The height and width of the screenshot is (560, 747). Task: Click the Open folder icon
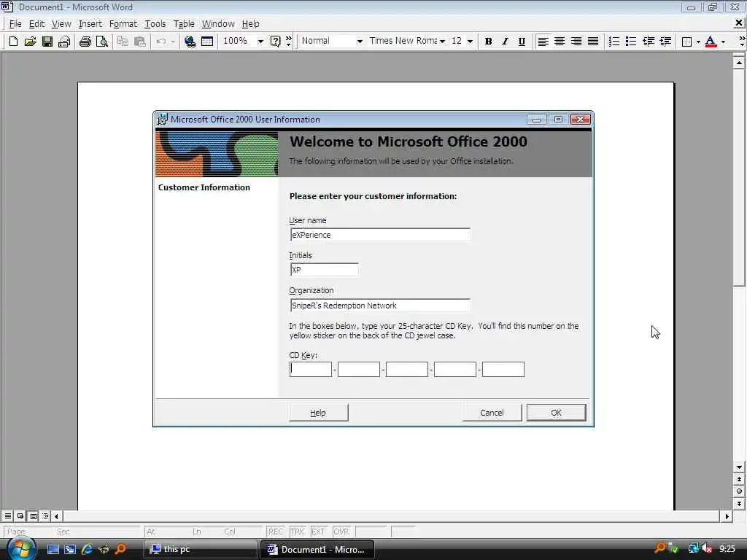click(x=30, y=42)
